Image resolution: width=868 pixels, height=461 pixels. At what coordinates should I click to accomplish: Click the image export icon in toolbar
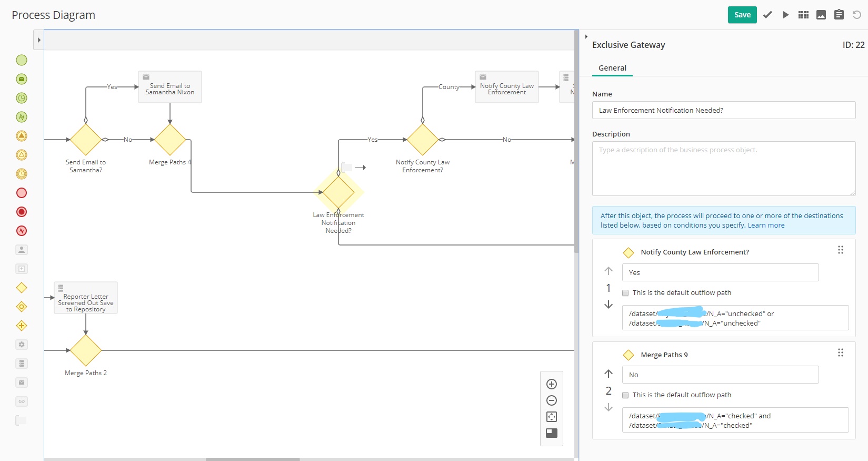tap(821, 15)
